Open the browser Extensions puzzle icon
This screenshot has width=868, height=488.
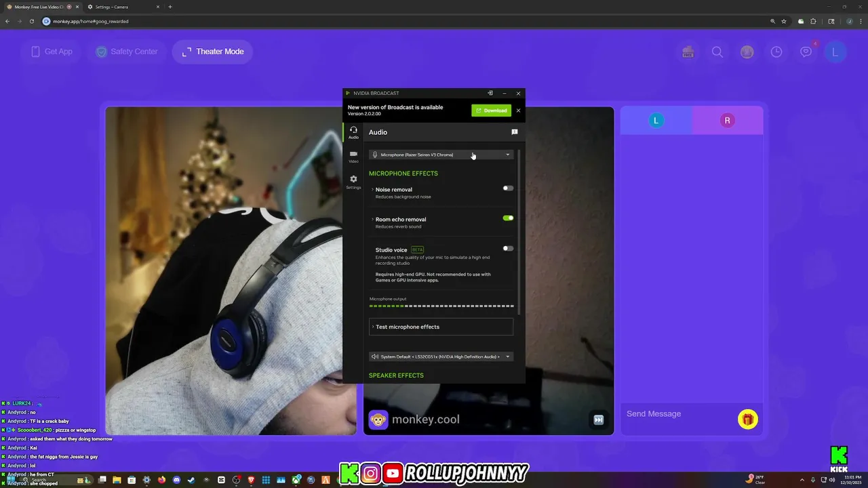click(813, 21)
